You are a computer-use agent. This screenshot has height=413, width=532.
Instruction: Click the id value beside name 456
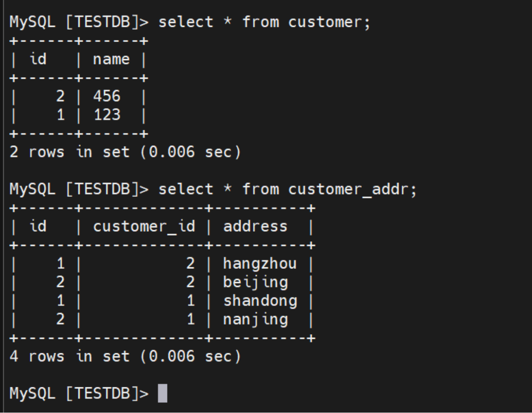point(60,96)
